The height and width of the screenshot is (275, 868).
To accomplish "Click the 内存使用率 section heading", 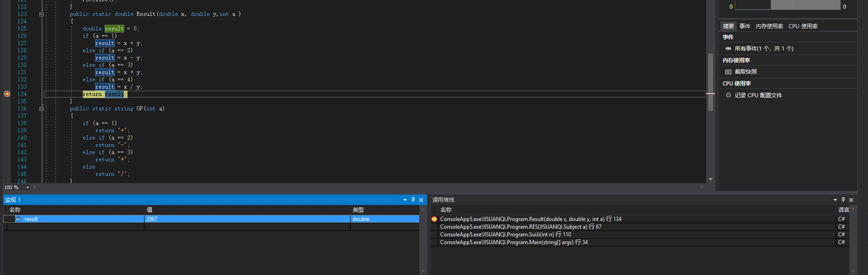I will click(x=736, y=60).
